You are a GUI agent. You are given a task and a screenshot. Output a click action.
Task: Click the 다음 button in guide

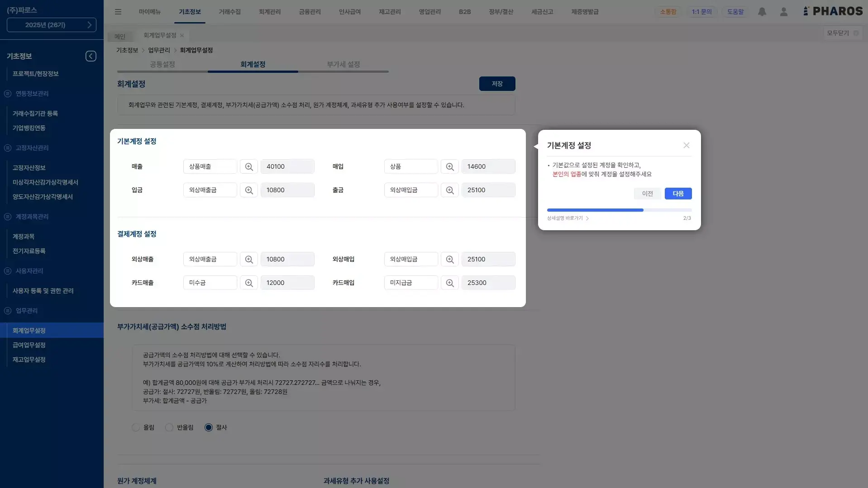(x=677, y=194)
